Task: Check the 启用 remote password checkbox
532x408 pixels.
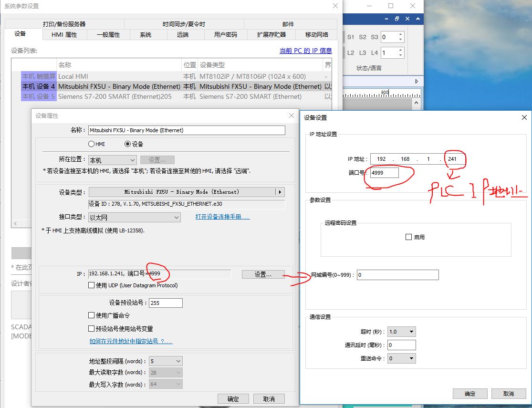Action: 408,237
